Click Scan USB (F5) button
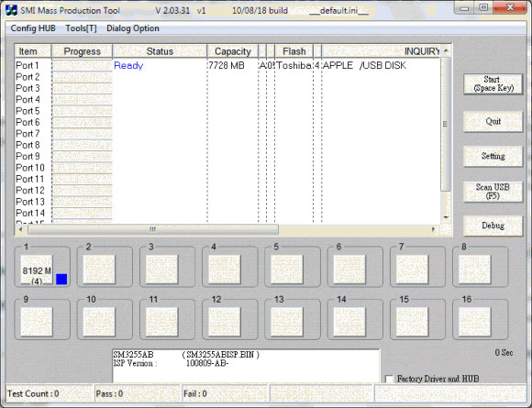Image resolution: width=532 pixels, height=408 pixels. (x=493, y=192)
